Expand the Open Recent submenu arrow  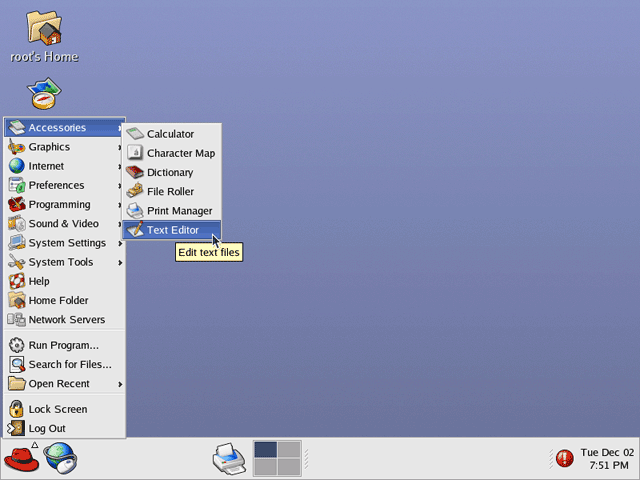point(120,384)
